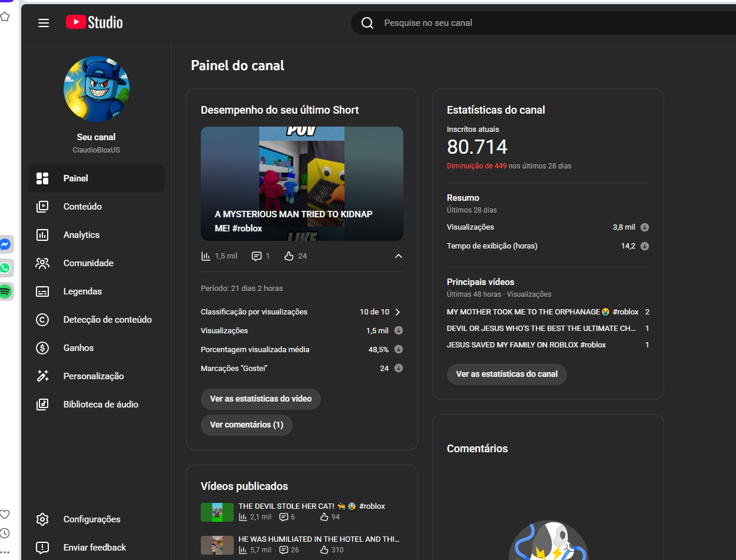Click Ver comentários (1) button
This screenshot has height=560, width=736.
click(247, 425)
